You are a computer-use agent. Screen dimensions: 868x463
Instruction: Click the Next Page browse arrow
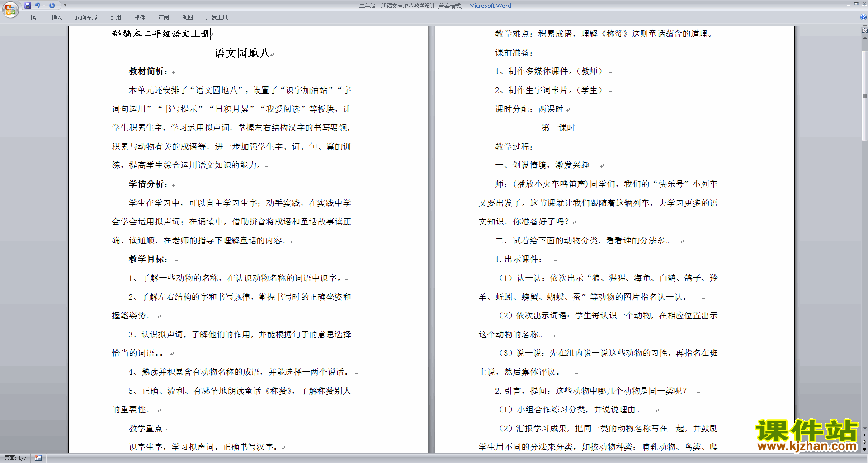pos(864,449)
